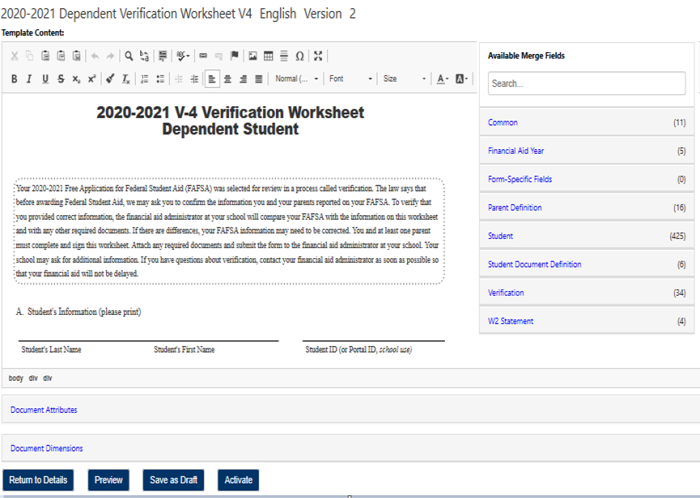Image resolution: width=700 pixels, height=498 pixels.
Task: Insert an image into the template
Action: pos(253,56)
